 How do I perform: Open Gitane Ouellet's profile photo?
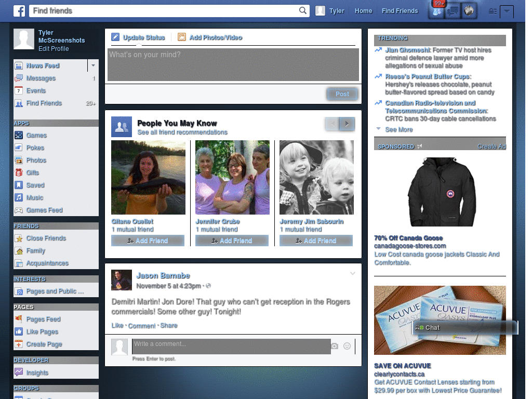[148, 178]
